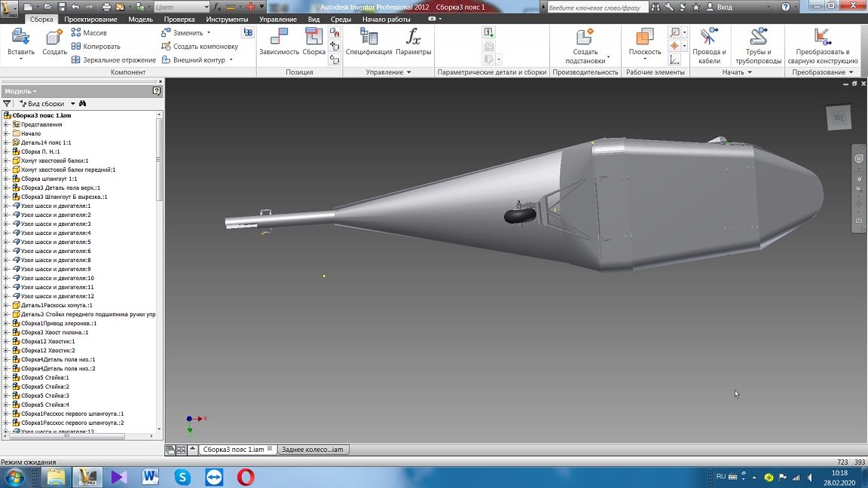Open the Параметры fx tool

point(413,38)
